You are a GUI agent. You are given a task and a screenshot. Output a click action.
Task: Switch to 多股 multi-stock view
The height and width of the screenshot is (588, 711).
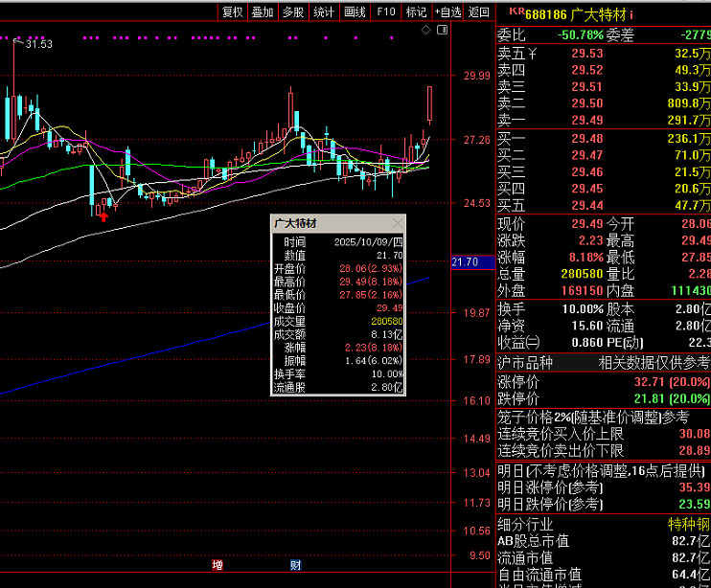[x=293, y=12]
